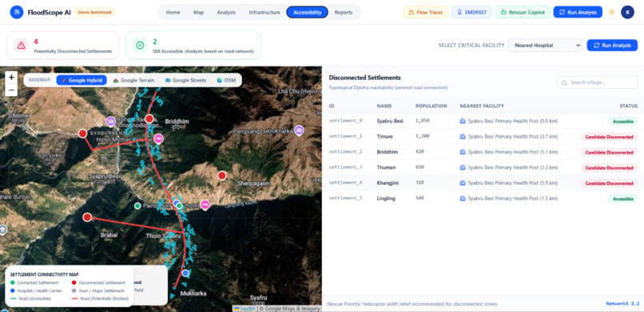The image size is (644, 312).
Task: Click the EMSR927 button
Action: (x=471, y=12)
